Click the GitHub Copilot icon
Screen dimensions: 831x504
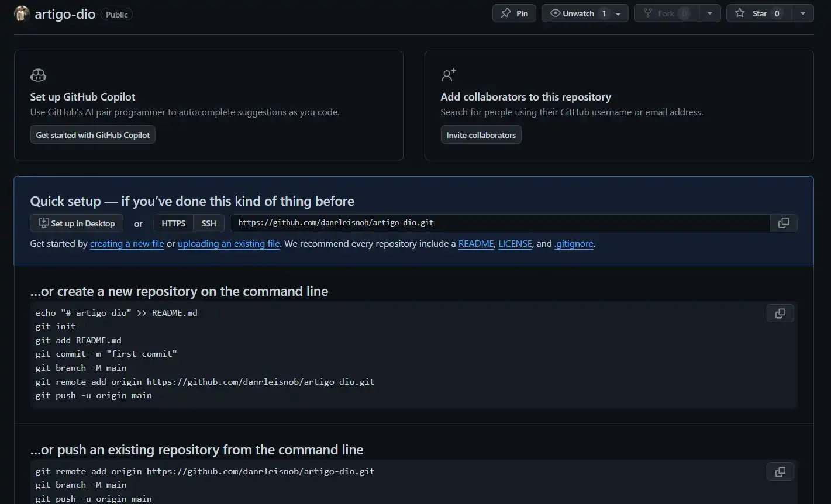(38, 75)
